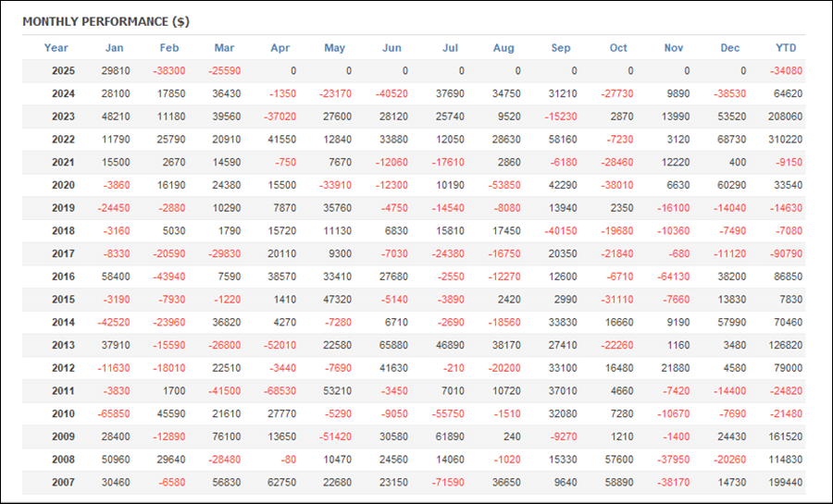Select the 2025 year row label

[63, 70]
